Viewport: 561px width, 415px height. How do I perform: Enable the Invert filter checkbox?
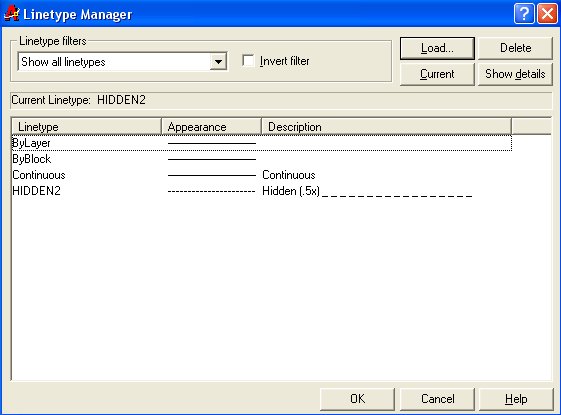(248, 60)
